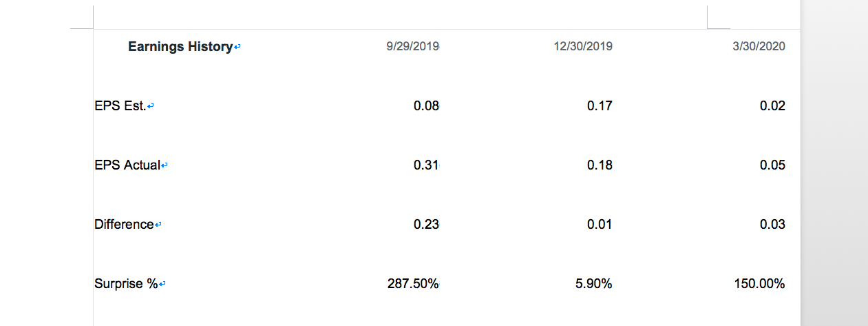Place cursor in EPS Est. 0.02 cell
This screenshot has height=326, width=868.
772,106
